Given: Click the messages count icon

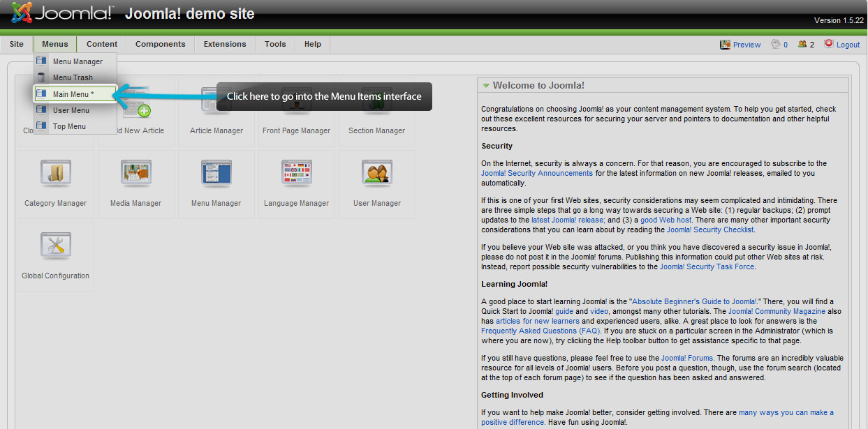Looking at the screenshot, I should point(775,45).
